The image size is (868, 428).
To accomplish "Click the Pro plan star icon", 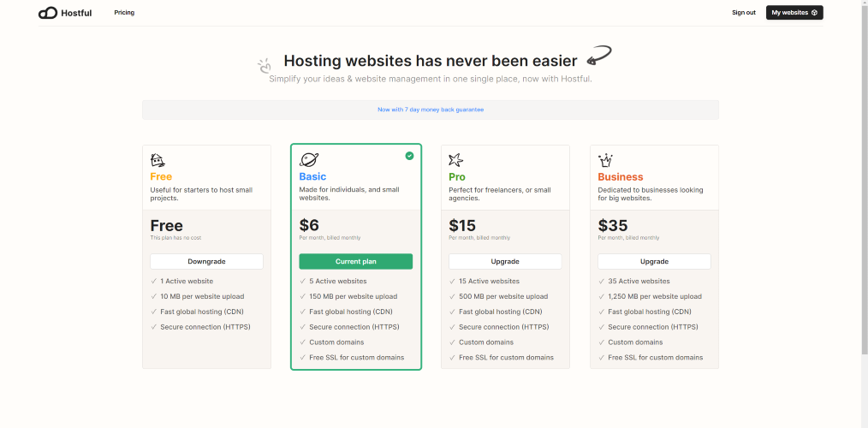I will pyautogui.click(x=455, y=161).
